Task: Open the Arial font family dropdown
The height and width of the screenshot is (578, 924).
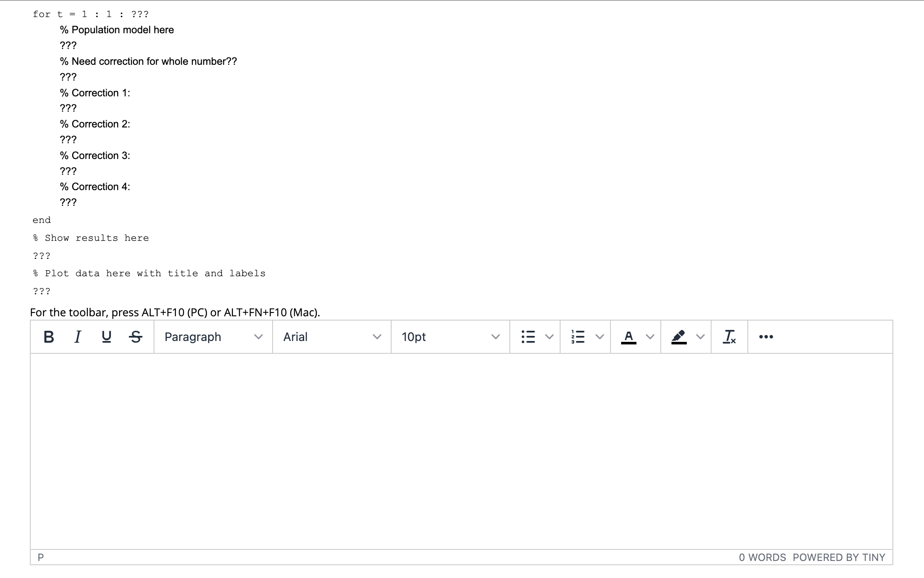Action: coord(331,337)
